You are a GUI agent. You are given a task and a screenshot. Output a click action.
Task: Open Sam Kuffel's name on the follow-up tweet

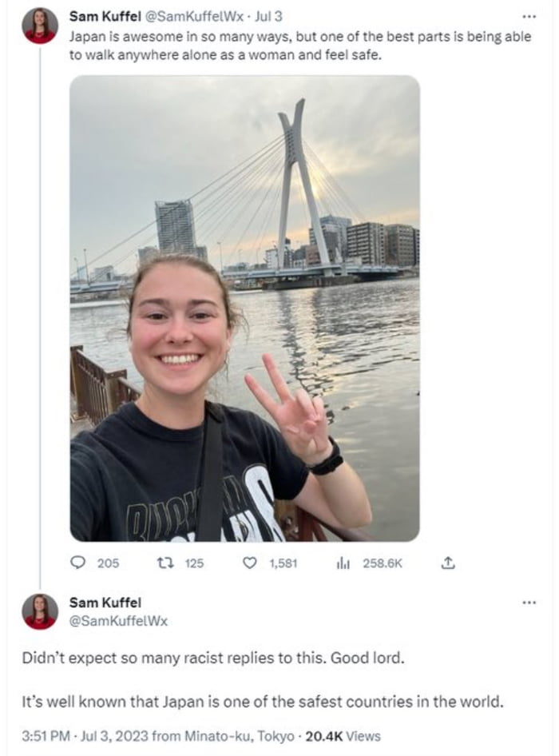click(x=105, y=603)
